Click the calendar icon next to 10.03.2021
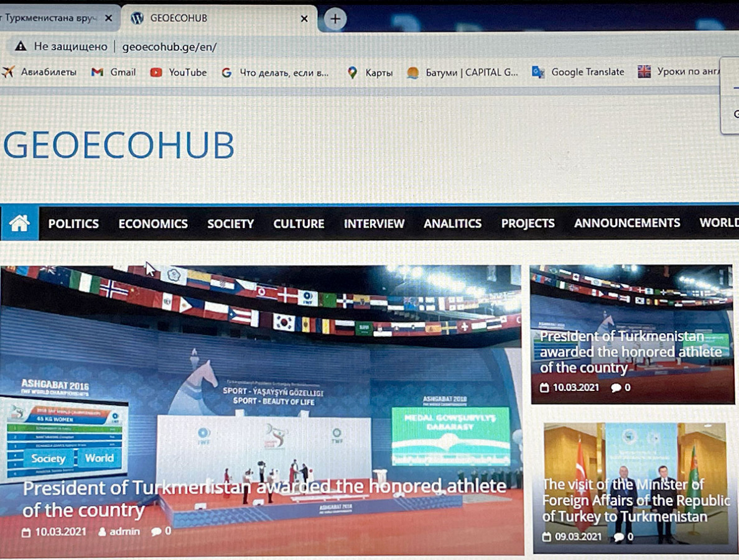Viewport: 739px width, 560px height. (x=26, y=531)
